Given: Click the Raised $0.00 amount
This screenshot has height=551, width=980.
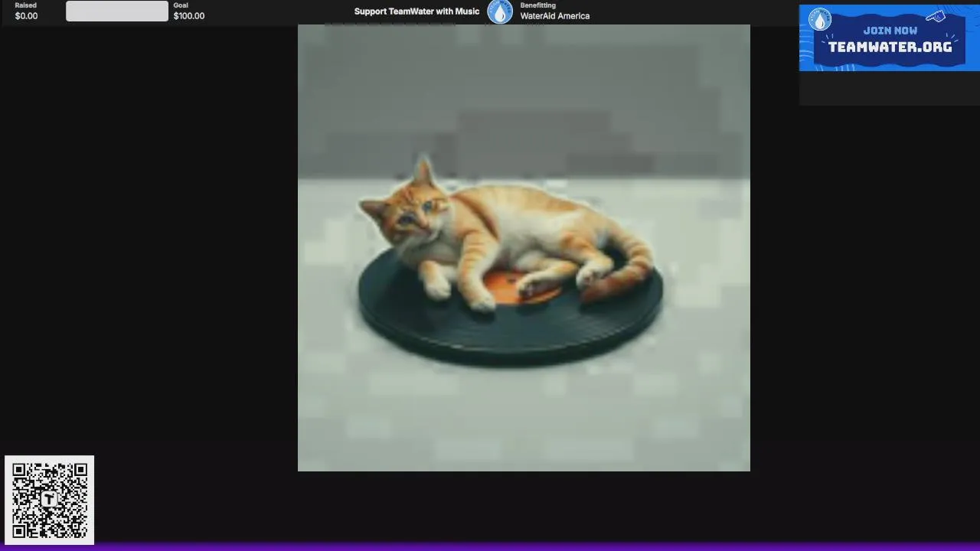Looking at the screenshot, I should pos(26,16).
